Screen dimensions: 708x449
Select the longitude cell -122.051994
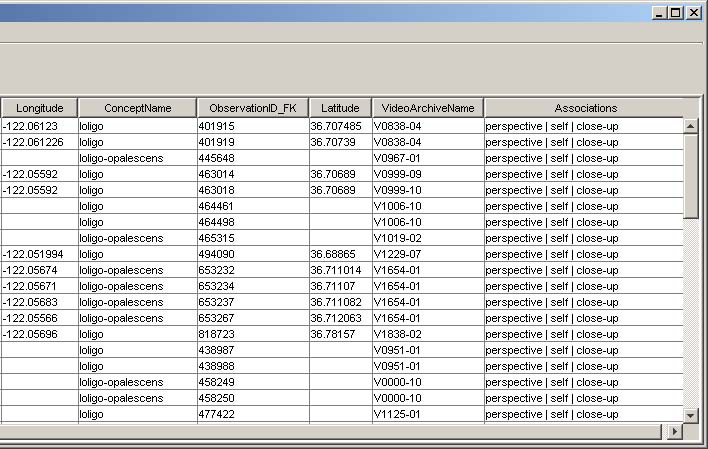click(38, 254)
